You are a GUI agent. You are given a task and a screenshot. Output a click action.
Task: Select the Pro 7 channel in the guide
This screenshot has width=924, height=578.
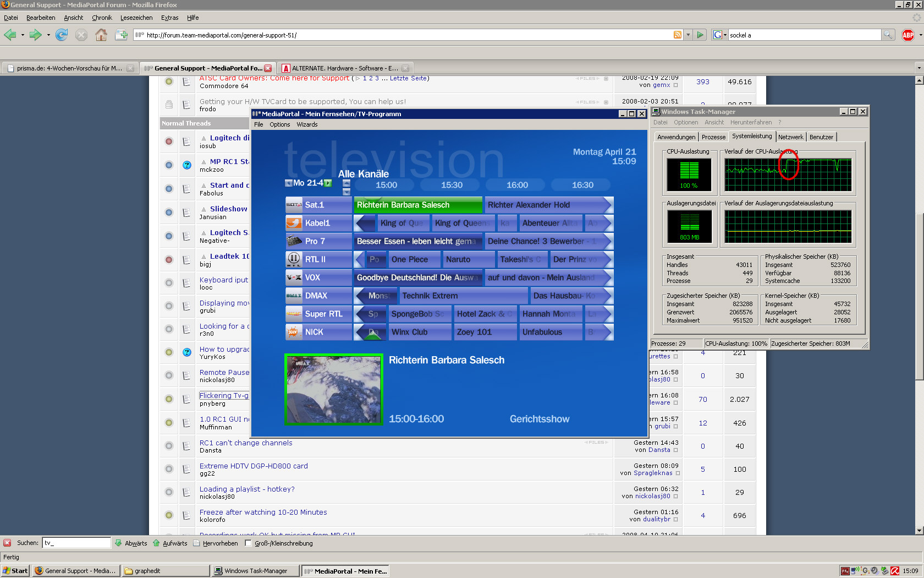pyautogui.click(x=318, y=241)
